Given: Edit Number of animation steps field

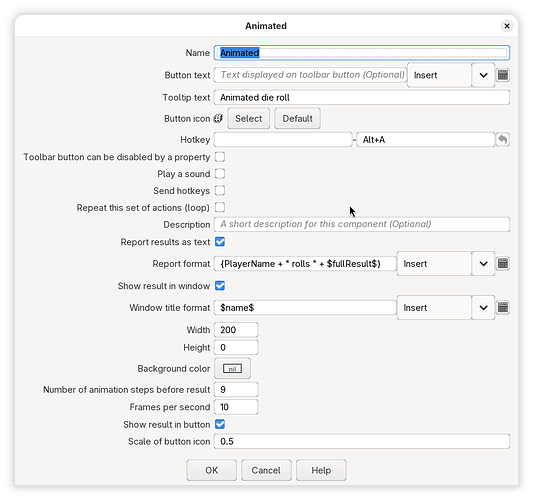Looking at the screenshot, I should pyautogui.click(x=236, y=390).
